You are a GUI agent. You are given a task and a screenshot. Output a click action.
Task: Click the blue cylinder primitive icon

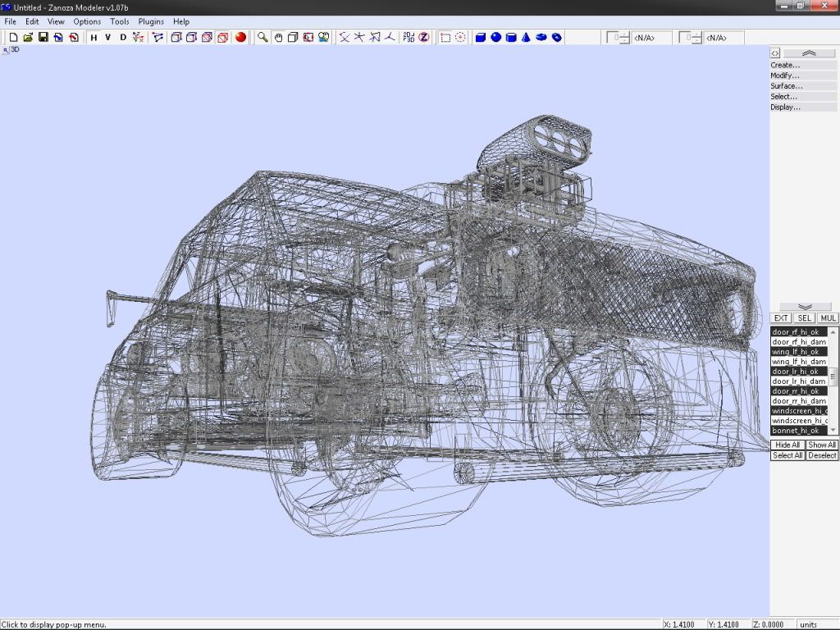[511, 37]
